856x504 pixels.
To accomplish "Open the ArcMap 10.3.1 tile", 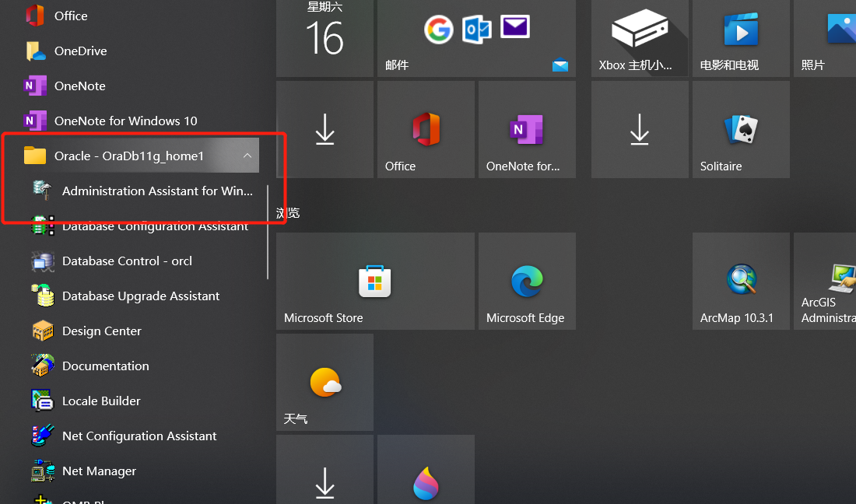I will coord(741,281).
